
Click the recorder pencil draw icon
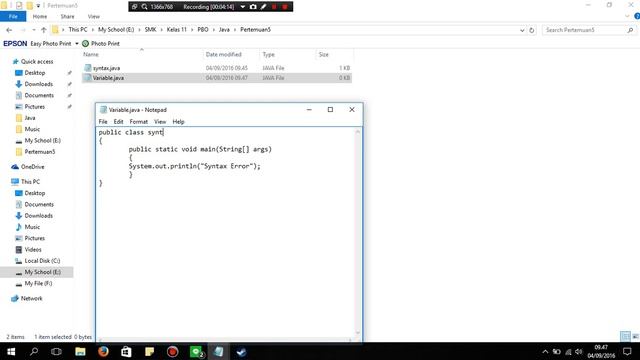point(264,7)
